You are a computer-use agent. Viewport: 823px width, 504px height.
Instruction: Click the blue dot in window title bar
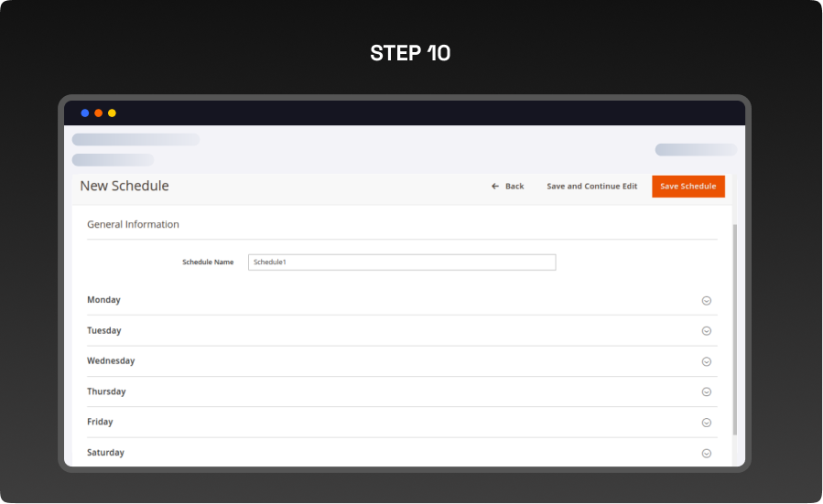pos(85,113)
